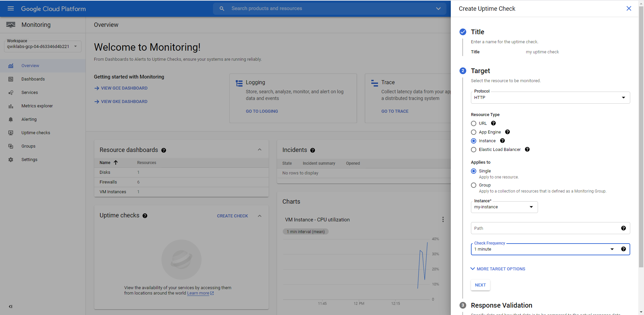Click the search products and resources field
The image size is (644, 315).
click(330, 8)
